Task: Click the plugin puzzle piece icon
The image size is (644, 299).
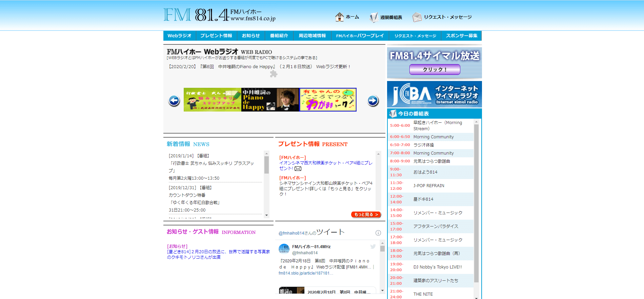Action: (274, 74)
